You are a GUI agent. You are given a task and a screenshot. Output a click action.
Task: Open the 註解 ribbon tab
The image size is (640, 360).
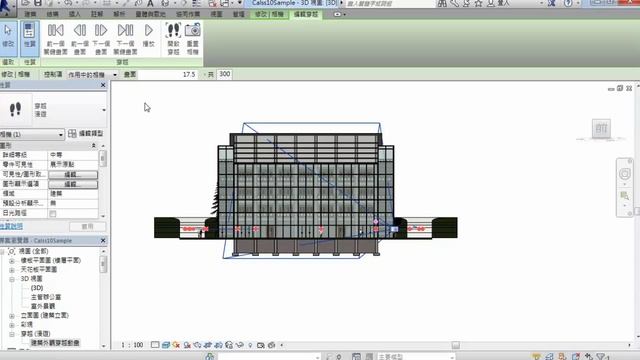pos(97,14)
